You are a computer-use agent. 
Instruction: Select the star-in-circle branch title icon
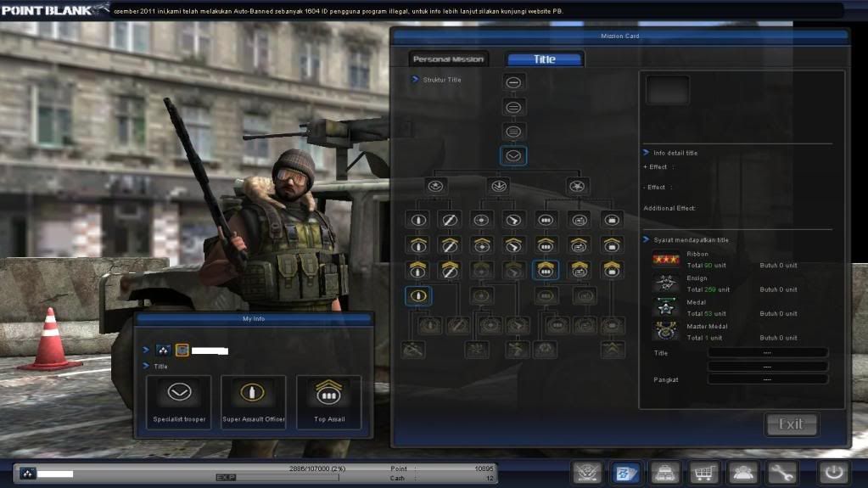coord(435,186)
